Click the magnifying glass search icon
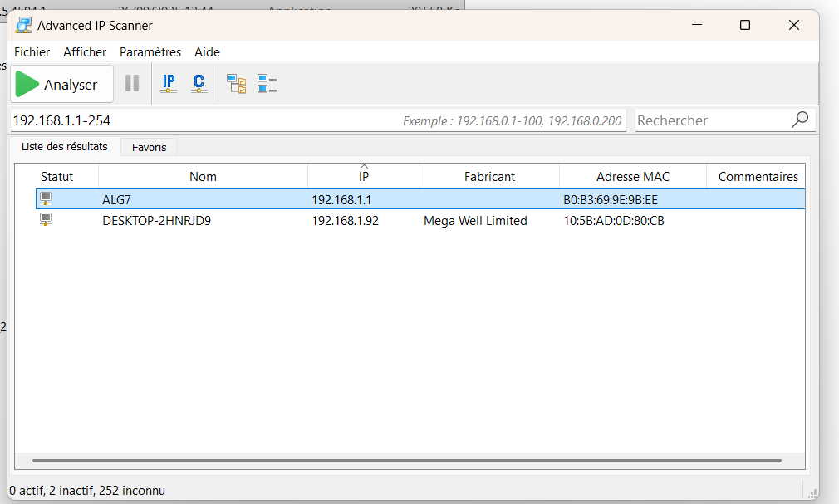The image size is (839, 504). click(x=799, y=120)
